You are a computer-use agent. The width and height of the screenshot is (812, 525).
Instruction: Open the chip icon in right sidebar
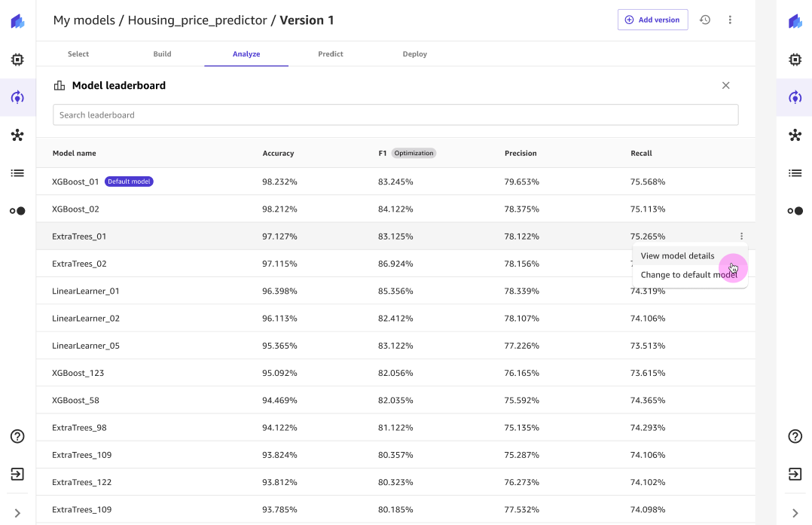(795, 60)
